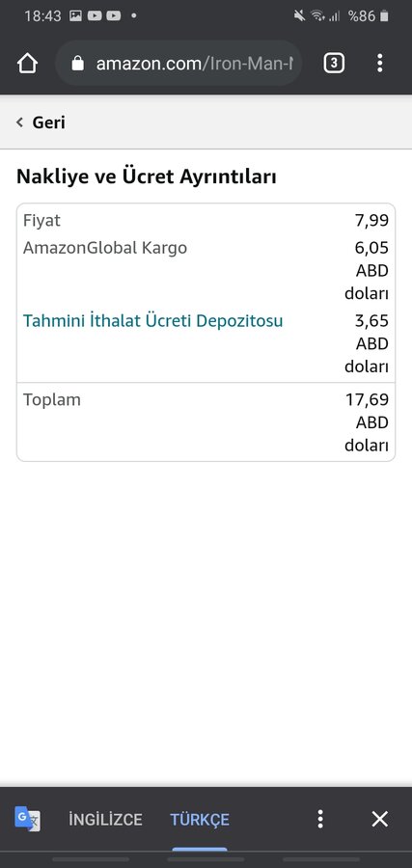412x868 pixels.
Task: Tap the battery icon in status bar
Action: pyautogui.click(x=384, y=16)
